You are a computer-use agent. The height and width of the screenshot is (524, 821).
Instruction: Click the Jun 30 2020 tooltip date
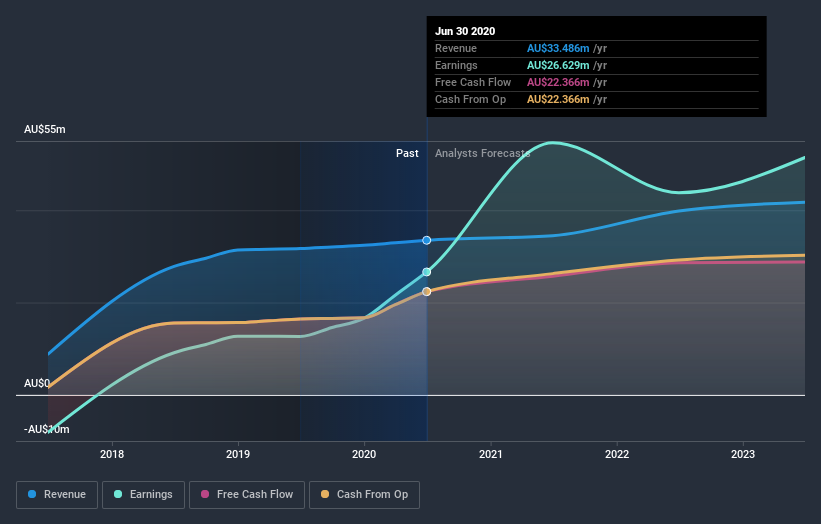465,31
